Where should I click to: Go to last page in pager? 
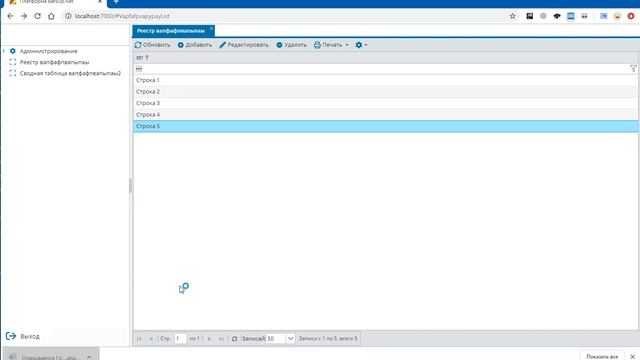click(x=221, y=339)
